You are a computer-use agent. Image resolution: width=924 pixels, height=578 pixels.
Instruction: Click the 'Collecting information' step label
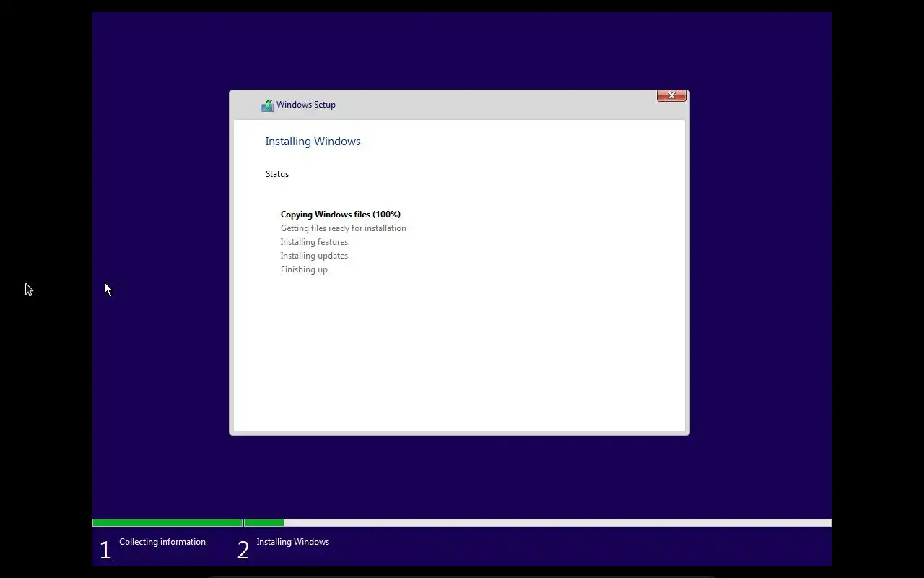pos(162,542)
